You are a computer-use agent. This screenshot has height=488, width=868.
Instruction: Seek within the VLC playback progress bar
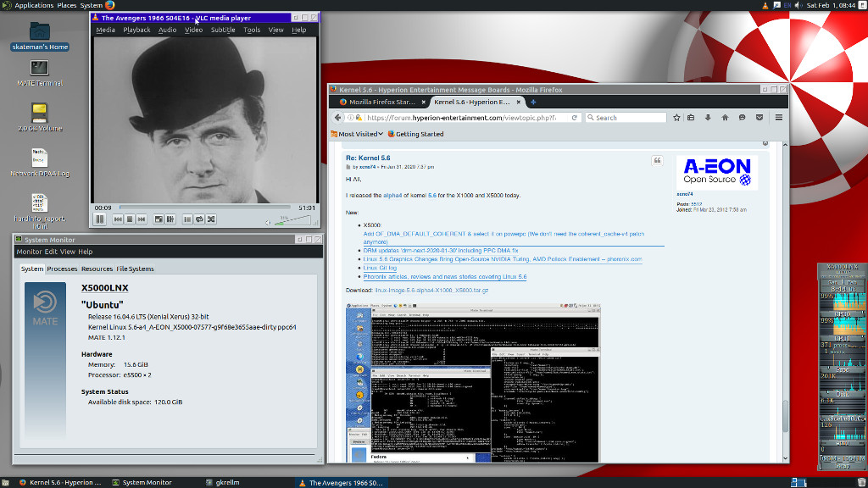tap(205, 208)
